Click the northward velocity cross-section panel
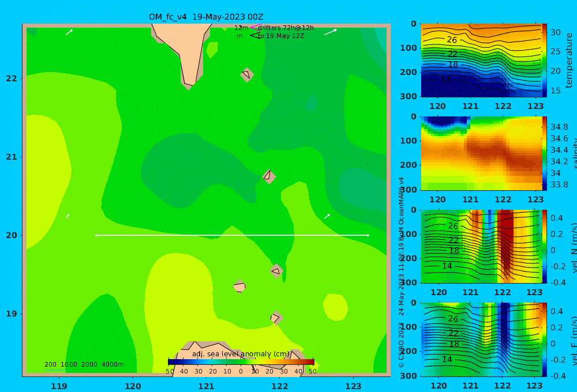Viewport: 577px width, 392px height. tap(481, 246)
